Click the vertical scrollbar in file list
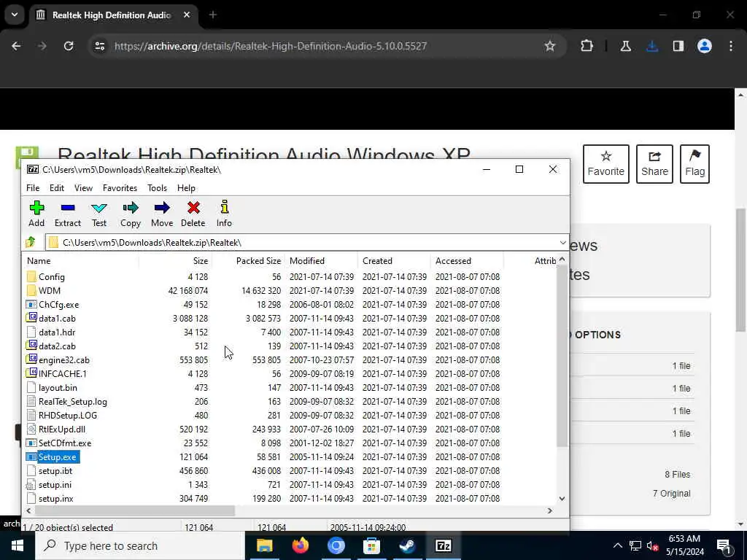The height and width of the screenshot is (560, 747). [562, 356]
